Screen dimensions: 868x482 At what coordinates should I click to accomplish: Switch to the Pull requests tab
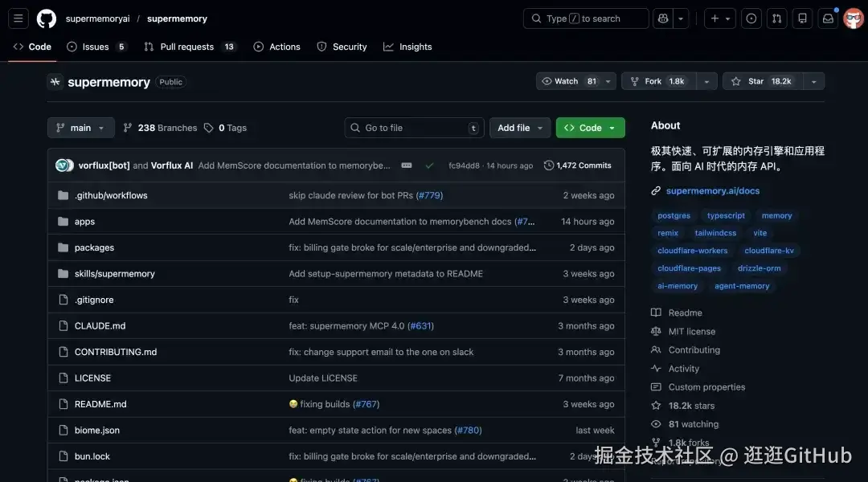click(x=190, y=47)
